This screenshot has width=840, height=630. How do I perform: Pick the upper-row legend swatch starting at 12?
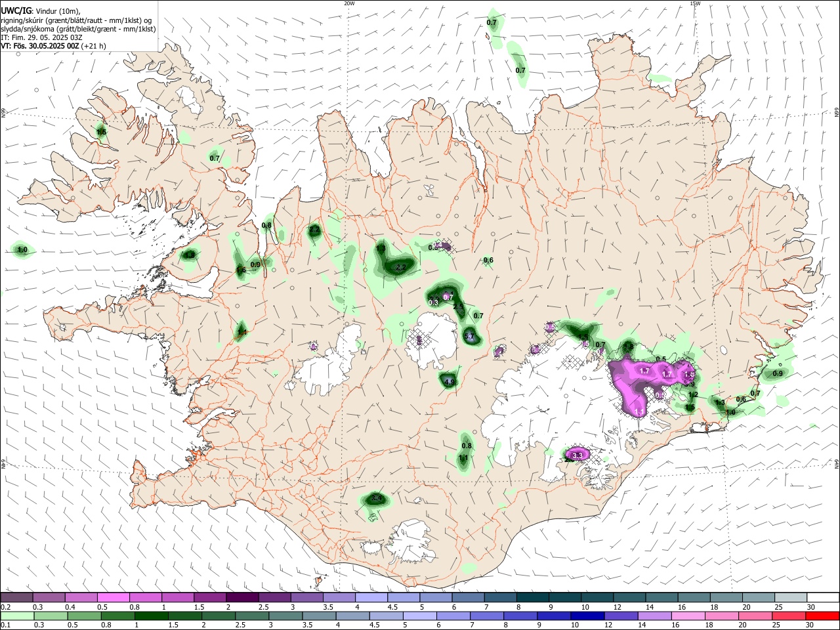click(630, 598)
